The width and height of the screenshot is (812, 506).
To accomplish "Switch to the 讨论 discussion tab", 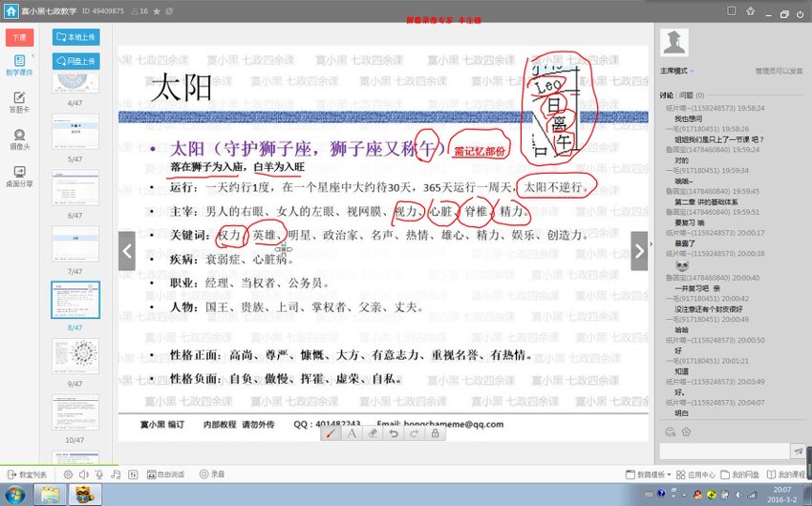I will point(666,95).
